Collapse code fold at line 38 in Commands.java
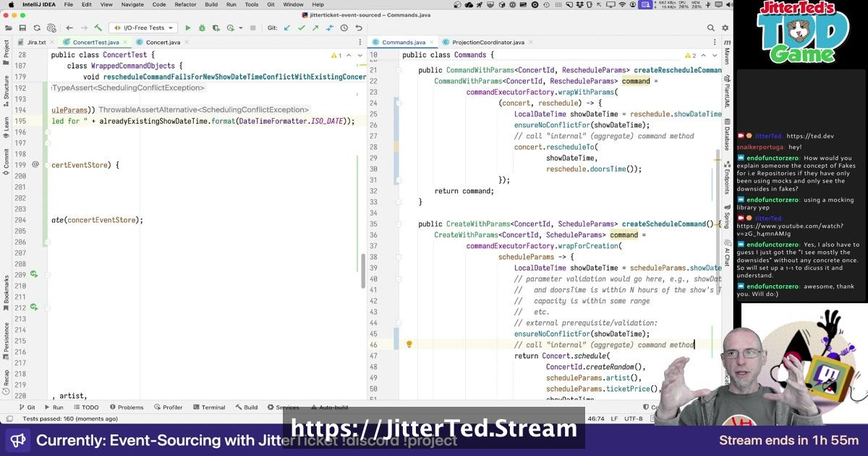This screenshot has height=456, width=868. click(x=399, y=257)
